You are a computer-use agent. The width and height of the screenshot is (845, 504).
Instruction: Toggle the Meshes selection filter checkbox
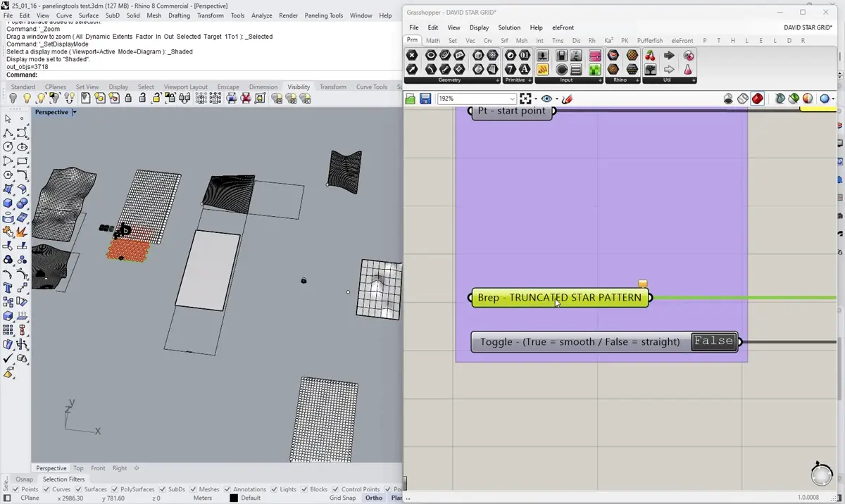(x=193, y=489)
